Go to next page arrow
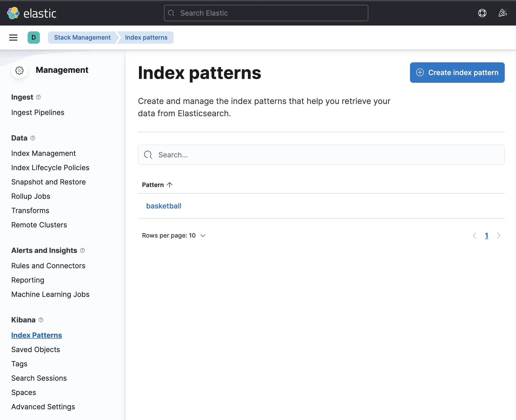Screen dimensions: 516x420 498,236
